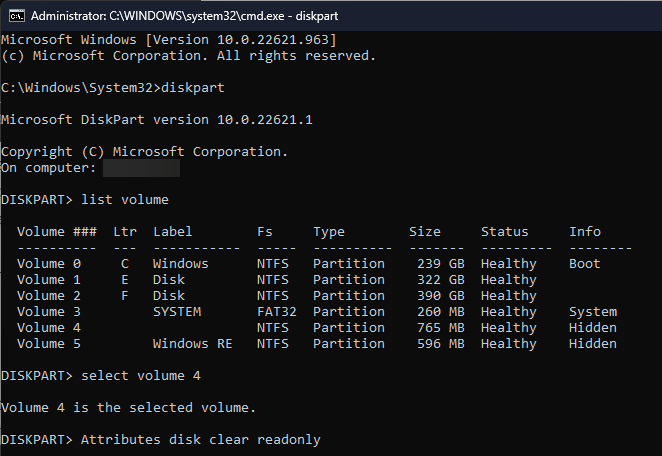
Task: Click the 'Disk' label of Volume 2
Action: [x=169, y=296]
